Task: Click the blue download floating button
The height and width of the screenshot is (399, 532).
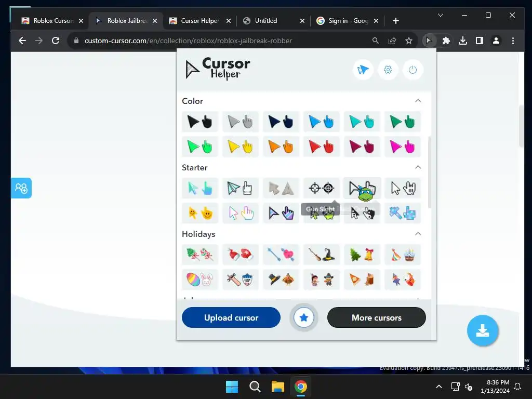Action: point(483,330)
